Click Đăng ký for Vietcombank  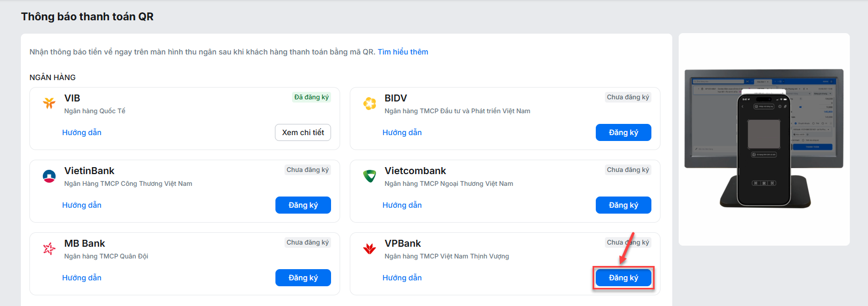point(624,205)
